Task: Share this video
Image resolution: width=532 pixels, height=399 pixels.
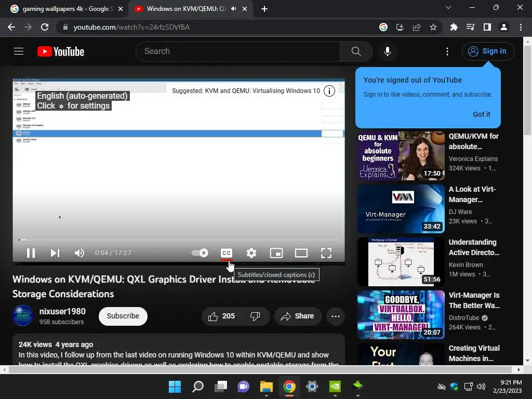Action: click(298, 316)
